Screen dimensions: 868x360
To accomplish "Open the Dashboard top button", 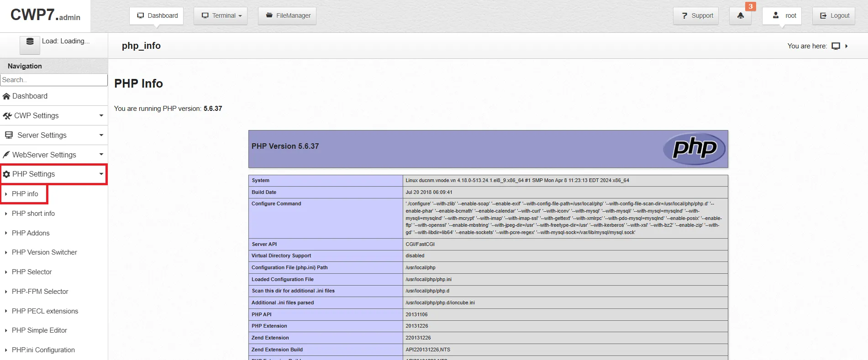I will (x=157, y=16).
